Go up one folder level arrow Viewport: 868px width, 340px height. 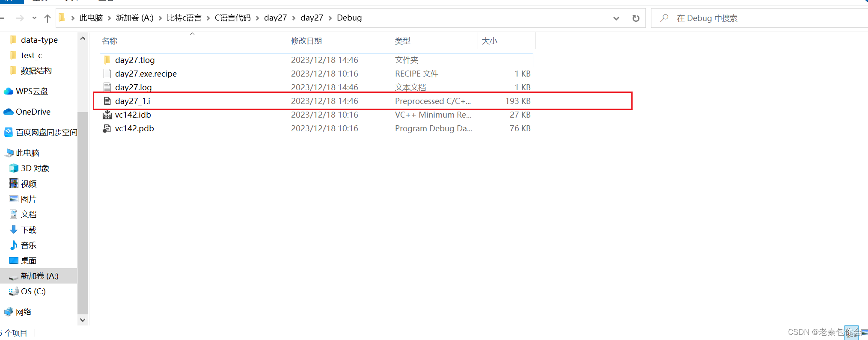click(48, 18)
